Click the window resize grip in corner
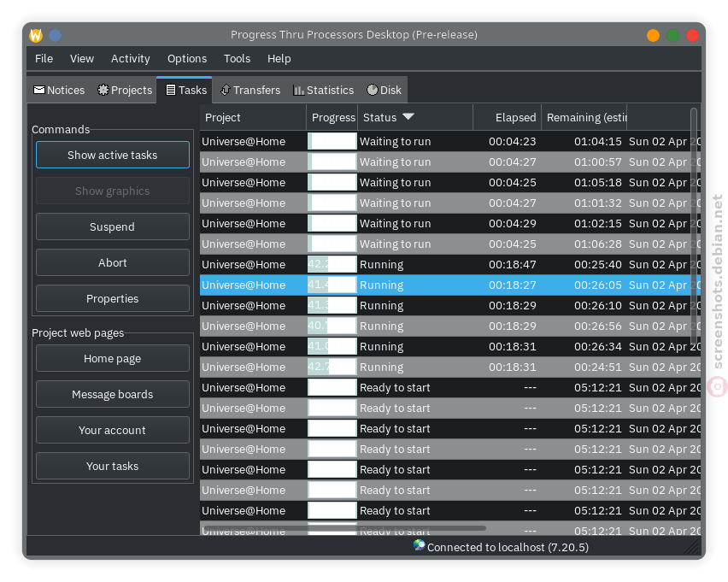 (692, 547)
